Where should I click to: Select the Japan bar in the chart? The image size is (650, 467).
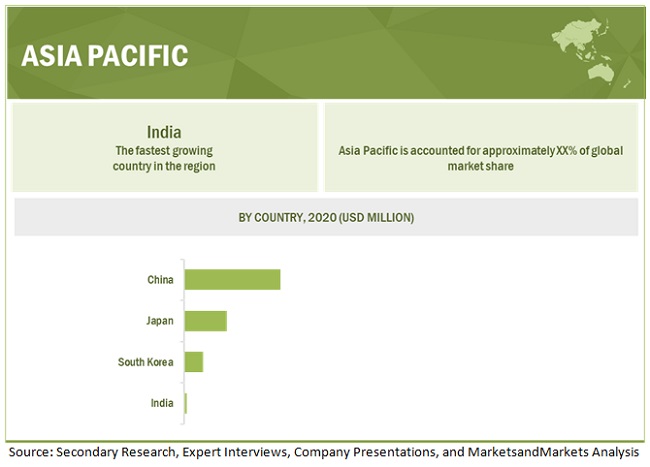(205, 321)
